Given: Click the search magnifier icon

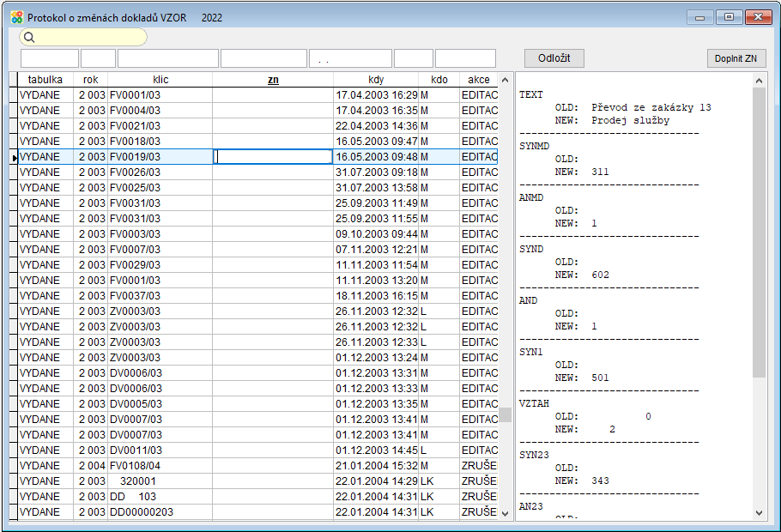Looking at the screenshot, I should tap(29, 38).
